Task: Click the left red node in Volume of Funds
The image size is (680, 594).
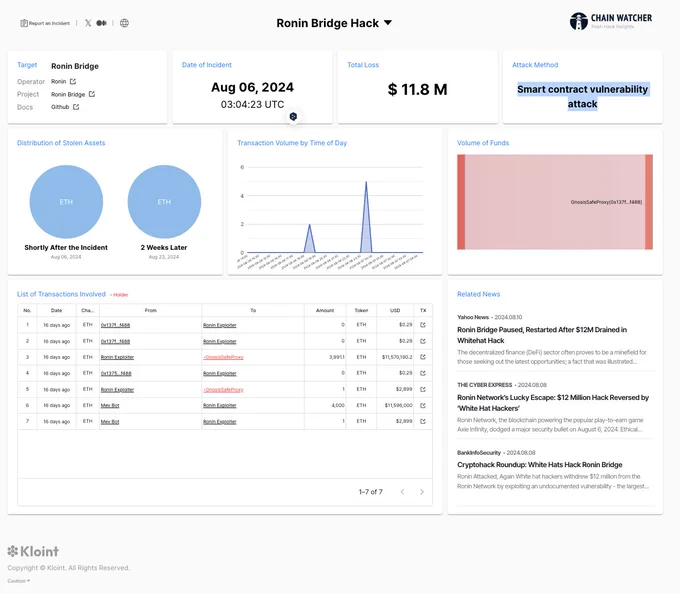Action: click(x=461, y=202)
